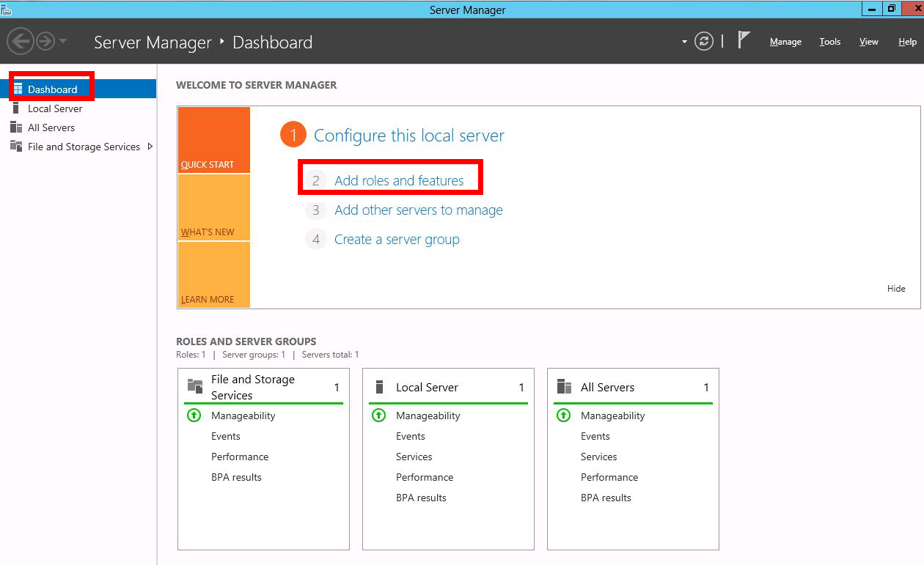Select the LEARN MORE tile
924x565 pixels.
click(213, 275)
